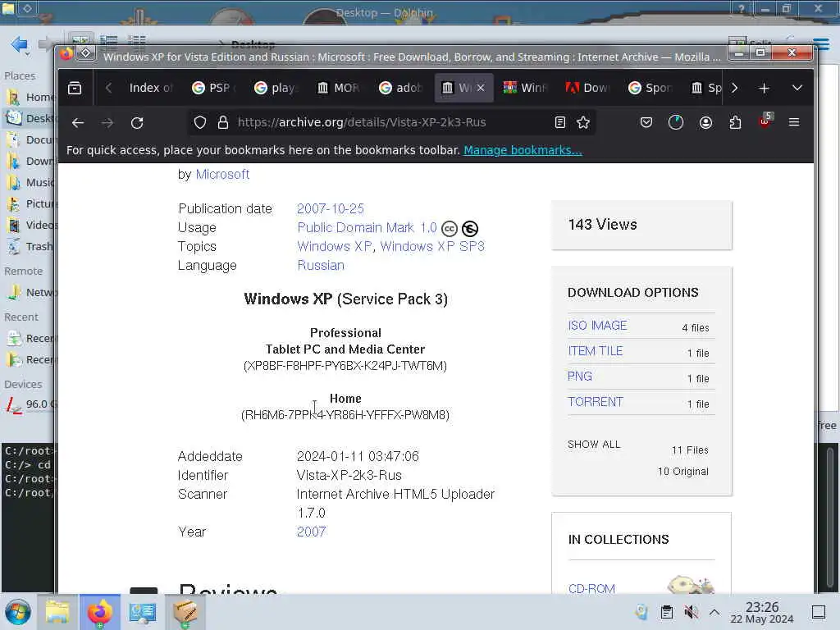
Task: Open the Russian language link
Action: point(321,266)
